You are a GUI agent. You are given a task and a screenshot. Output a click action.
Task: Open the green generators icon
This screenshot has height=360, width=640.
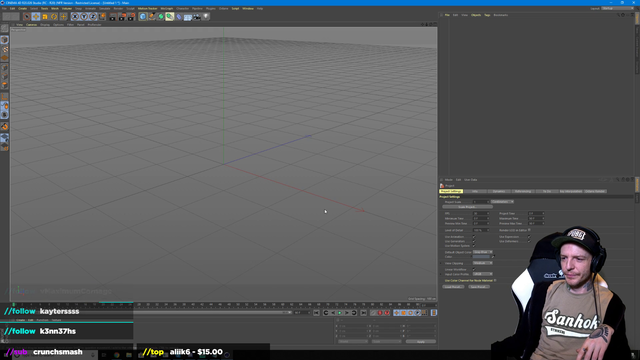click(x=161, y=17)
